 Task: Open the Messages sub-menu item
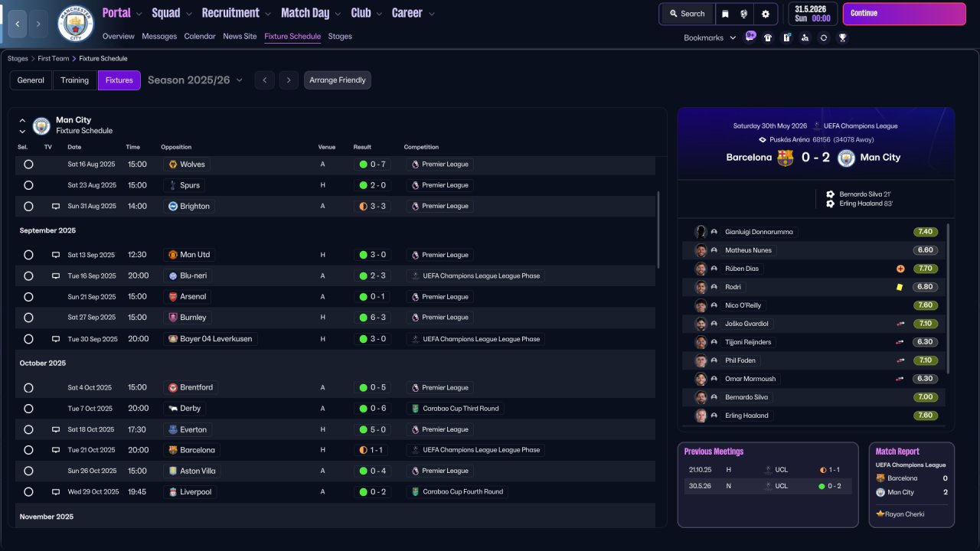(159, 36)
